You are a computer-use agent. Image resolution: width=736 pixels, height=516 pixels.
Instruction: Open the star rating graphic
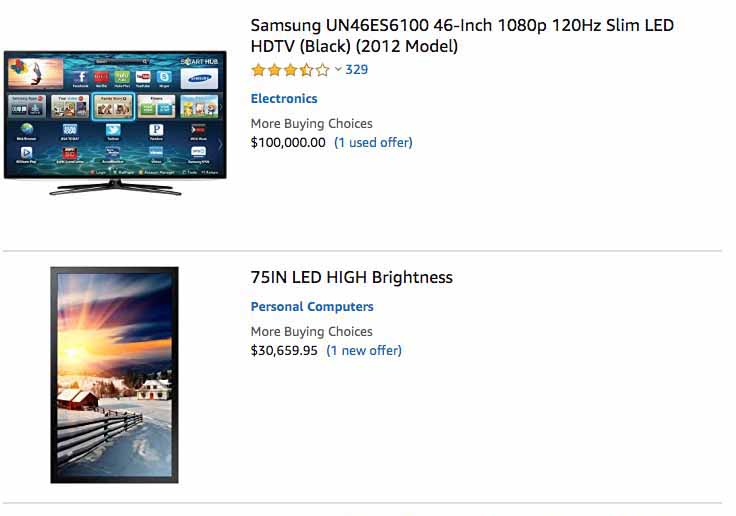[x=290, y=70]
